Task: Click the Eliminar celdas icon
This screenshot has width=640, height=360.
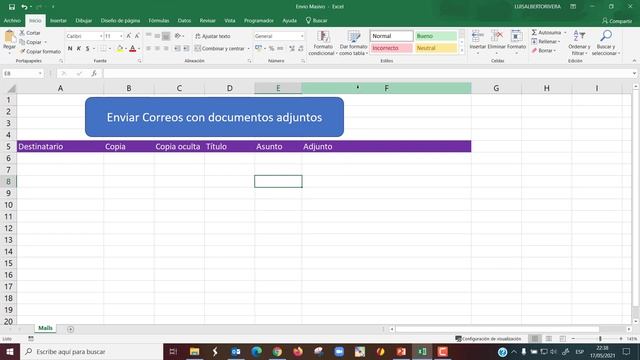Action: click(497, 36)
